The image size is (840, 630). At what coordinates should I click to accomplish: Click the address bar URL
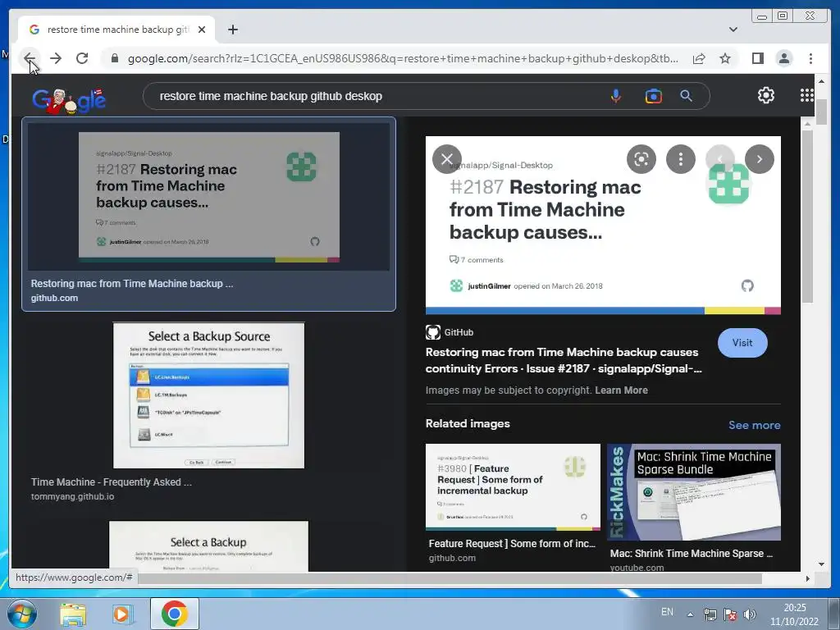coord(403,58)
